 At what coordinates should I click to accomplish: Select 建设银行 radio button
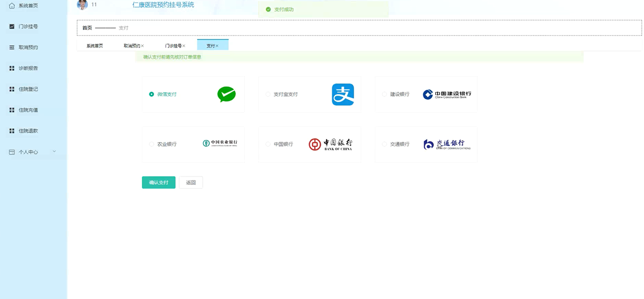click(384, 94)
